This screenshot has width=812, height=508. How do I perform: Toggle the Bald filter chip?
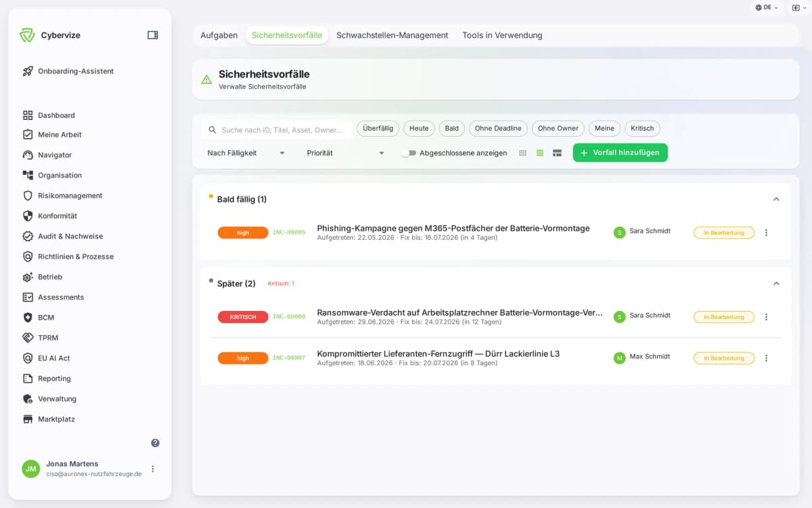(x=452, y=128)
